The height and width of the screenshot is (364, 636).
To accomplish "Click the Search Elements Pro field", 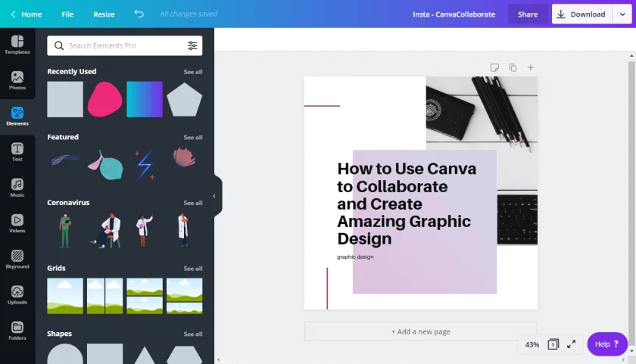I will pyautogui.click(x=124, y=45).
